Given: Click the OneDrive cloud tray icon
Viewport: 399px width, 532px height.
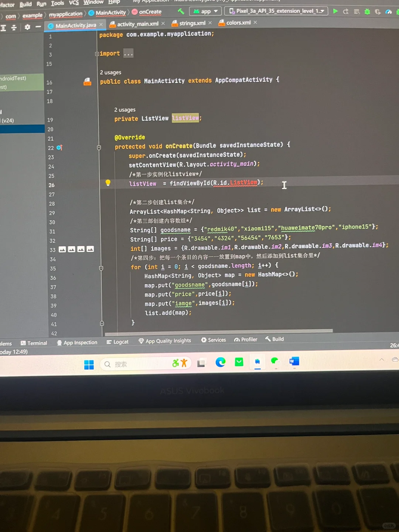Looking at the screenshot, I should coord(395,359).
